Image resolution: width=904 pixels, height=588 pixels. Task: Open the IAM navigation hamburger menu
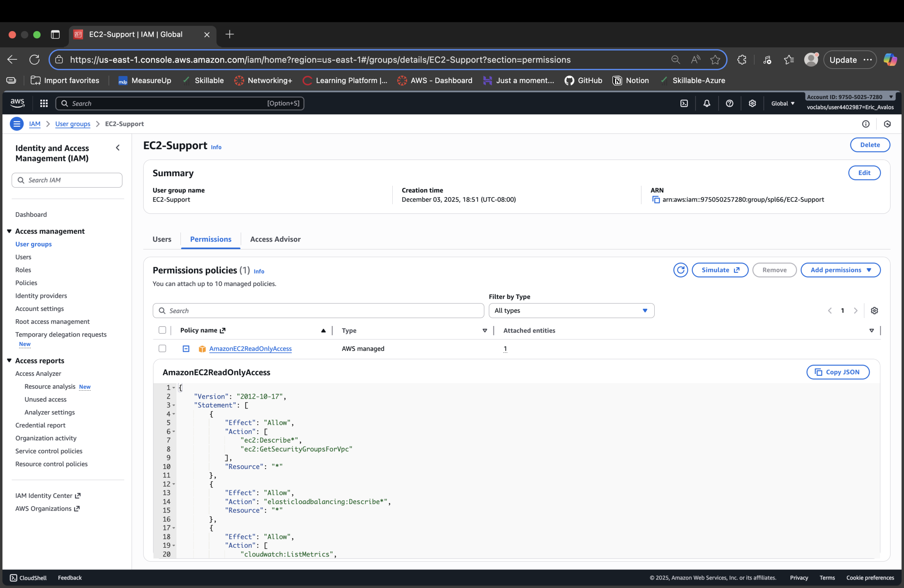tap(17, 124)
